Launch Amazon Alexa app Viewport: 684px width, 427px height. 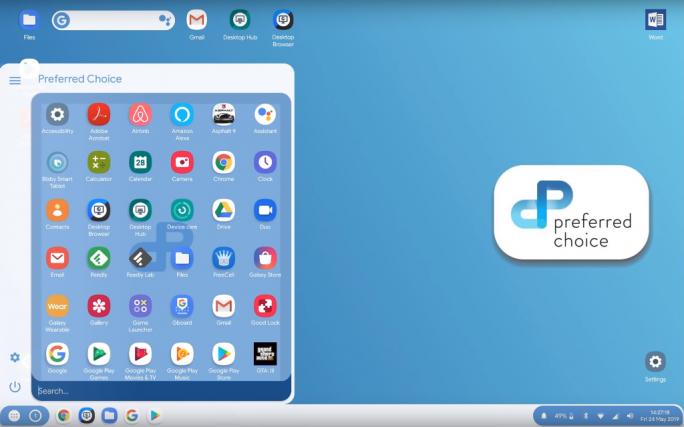(x=182, y=115)
